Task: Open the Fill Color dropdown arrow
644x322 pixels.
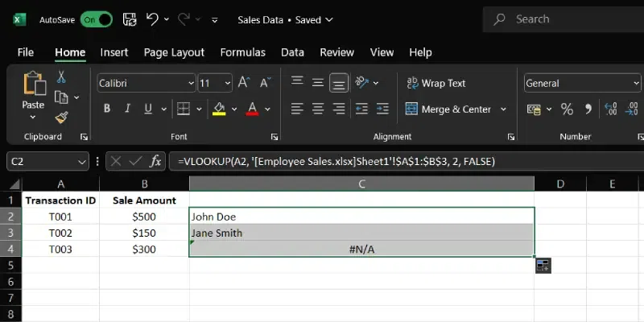Action: pyautogui.click(x=234, y=109)
